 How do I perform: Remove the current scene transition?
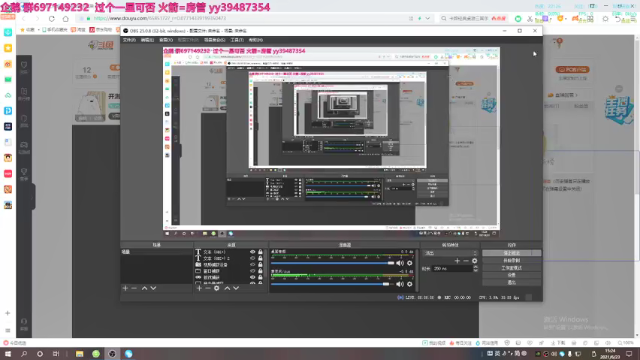coord(466,261)
